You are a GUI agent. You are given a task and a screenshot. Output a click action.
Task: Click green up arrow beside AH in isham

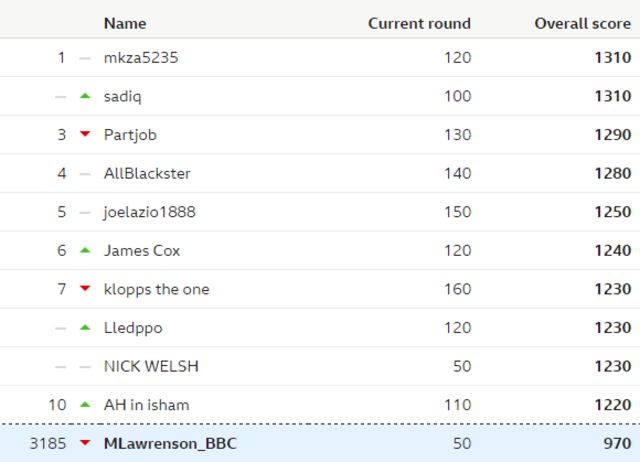[85, 404]
